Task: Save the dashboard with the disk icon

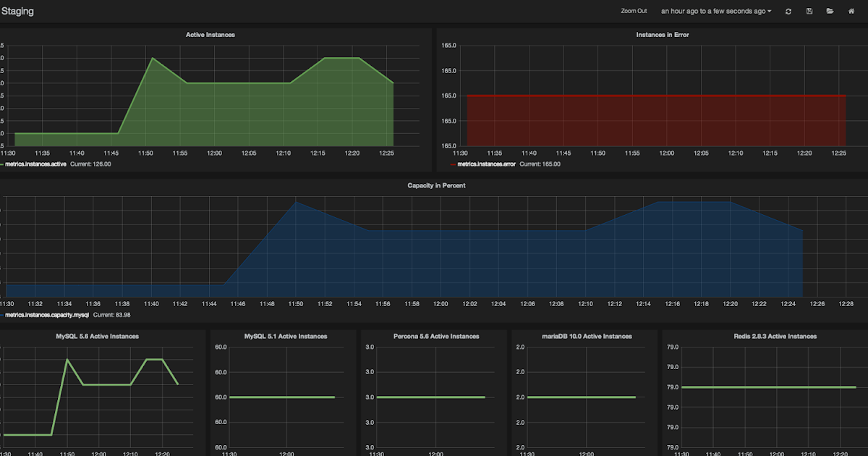Action: tap(808, 11)
